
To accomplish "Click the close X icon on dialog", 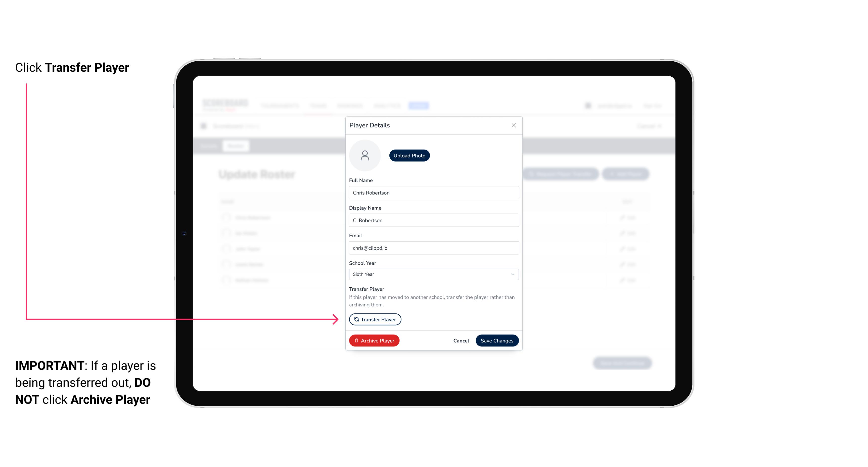I will (x=514, y=125).
